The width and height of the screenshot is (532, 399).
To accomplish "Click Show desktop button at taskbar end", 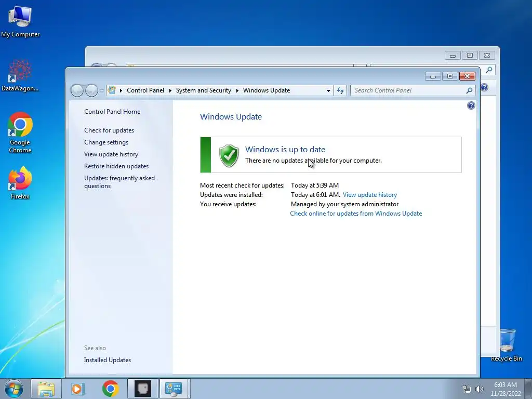I will click(x=528, y=389).
